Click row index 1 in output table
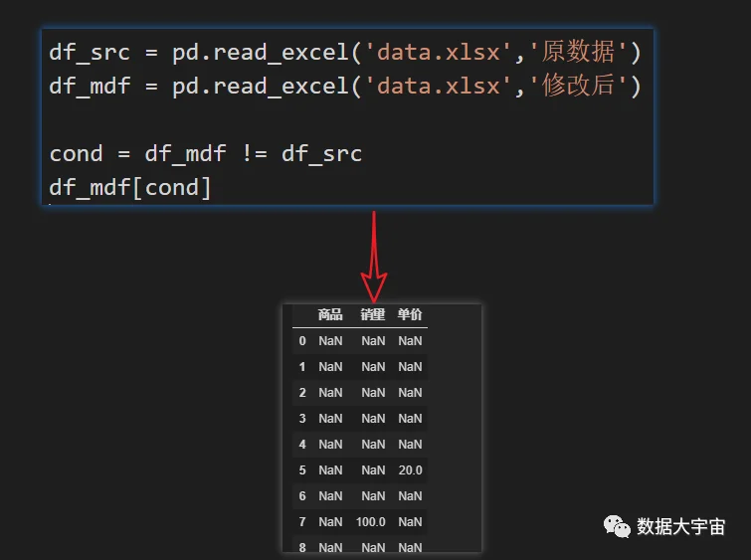Viewport: 751px width, 560px height. 302,367
